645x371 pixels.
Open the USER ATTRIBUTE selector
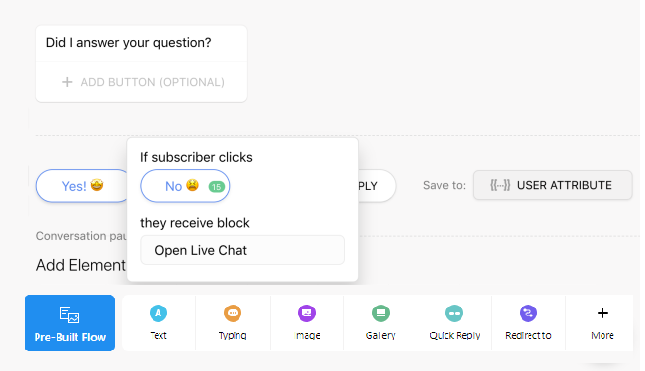tap(552, 185)
